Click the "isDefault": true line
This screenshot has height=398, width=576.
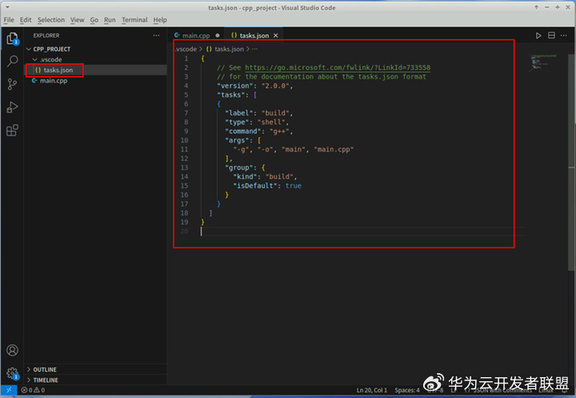point(267,186)
